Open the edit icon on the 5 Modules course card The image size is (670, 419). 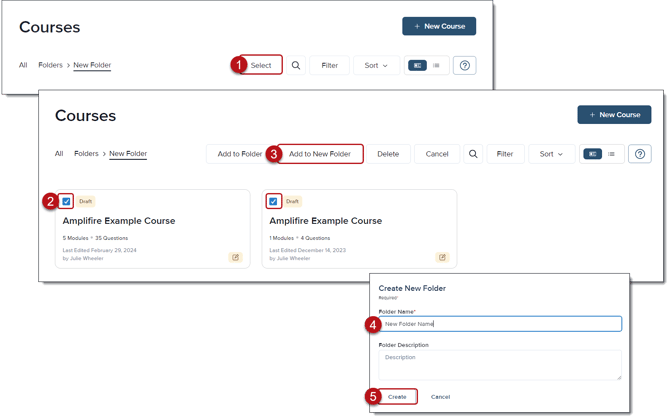[235, 257]
